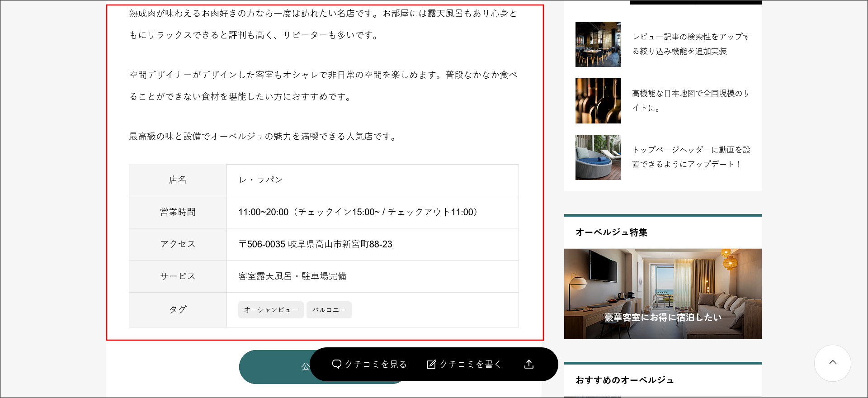Open the restaurant interior thumbnail
868x398 pixels.
point(598,44)
